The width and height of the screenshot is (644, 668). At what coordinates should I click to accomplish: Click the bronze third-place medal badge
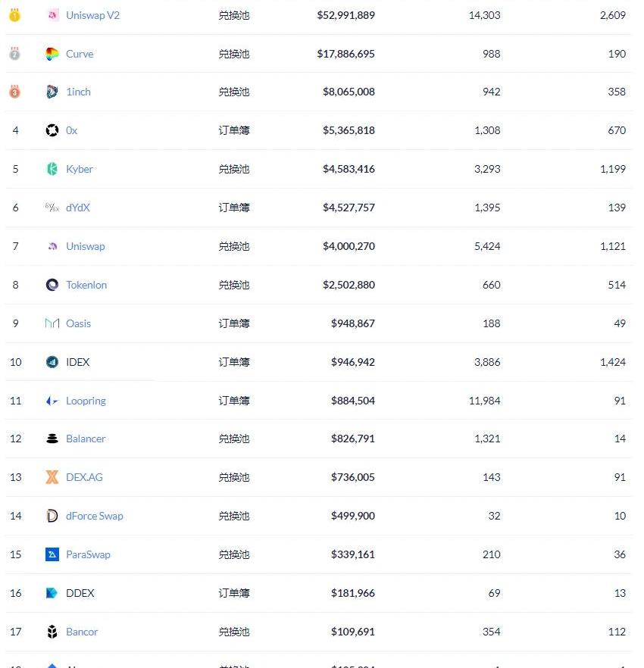(14, 92)
